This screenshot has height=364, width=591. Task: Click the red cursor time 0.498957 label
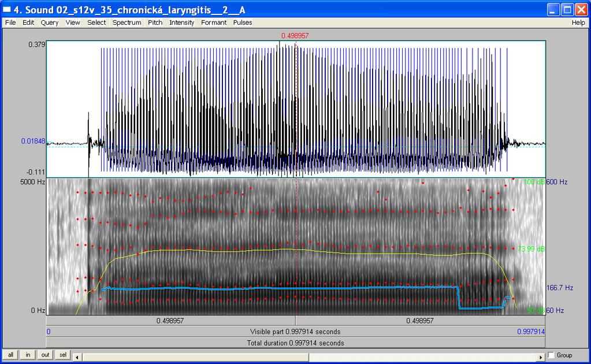[x=295, y=36]
